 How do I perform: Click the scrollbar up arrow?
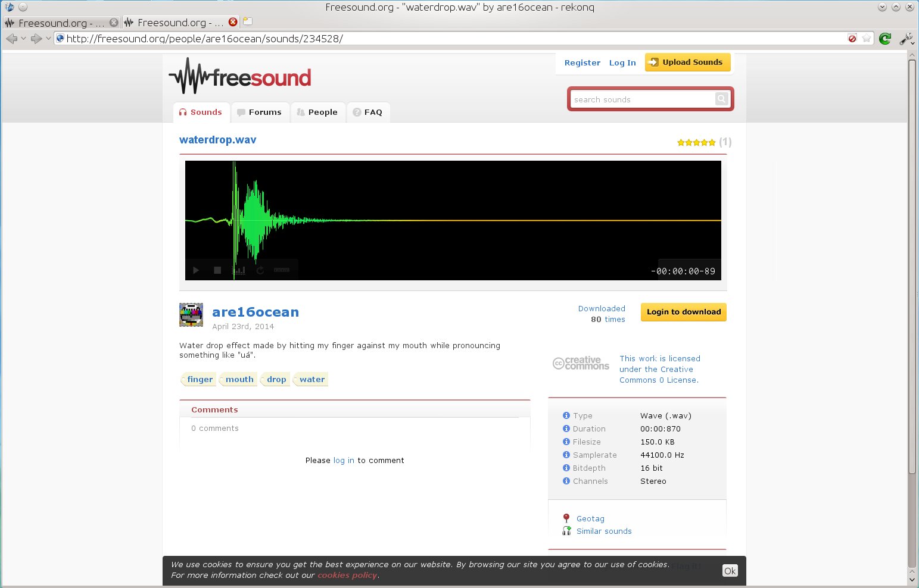tap(912, 55)
